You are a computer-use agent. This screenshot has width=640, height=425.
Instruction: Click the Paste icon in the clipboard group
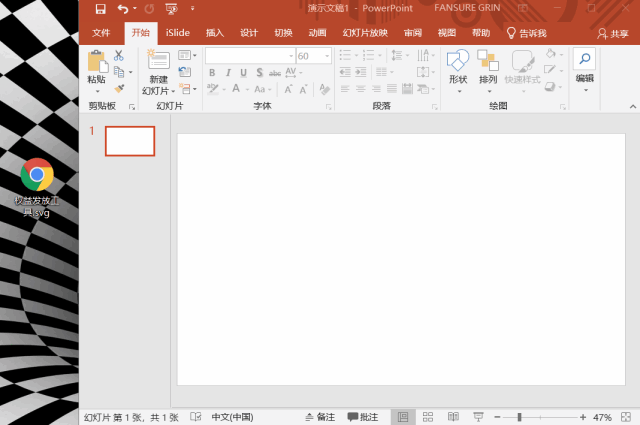pyautogui.click(x=96, y=61)
